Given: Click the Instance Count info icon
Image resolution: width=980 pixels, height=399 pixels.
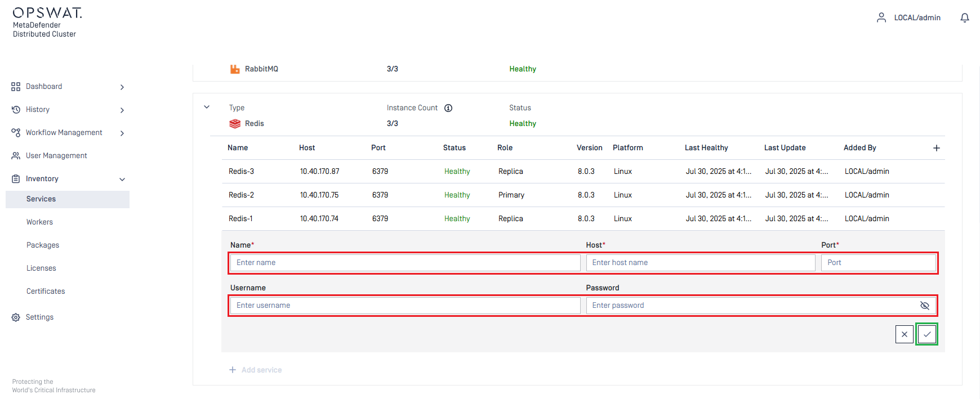Looking at the screenshot, I should pos(448,108).
